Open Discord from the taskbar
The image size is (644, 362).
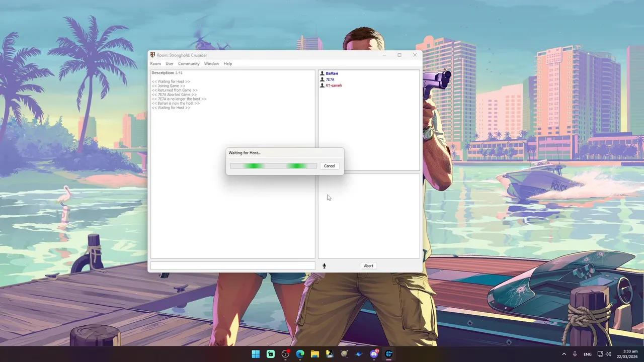[x=374, y=354]
